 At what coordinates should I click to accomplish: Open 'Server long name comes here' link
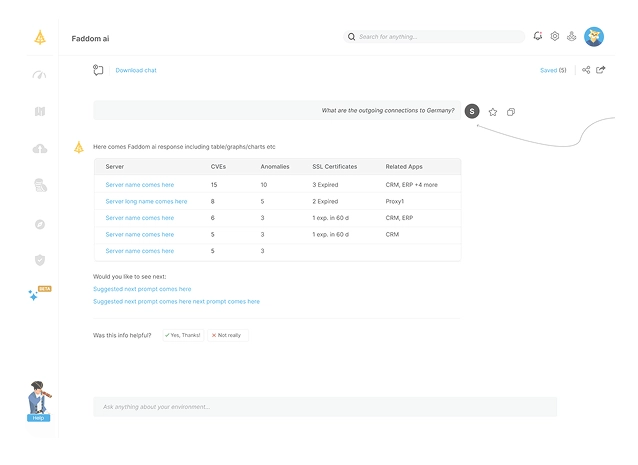pyautogui.click(x=146, y=201)
